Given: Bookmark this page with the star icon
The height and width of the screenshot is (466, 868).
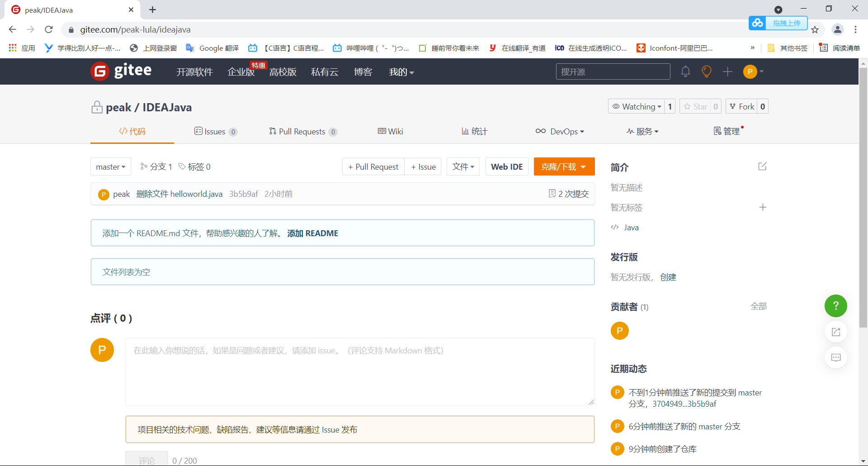Looking at the screenshot, I should click(x=815, y=30).
